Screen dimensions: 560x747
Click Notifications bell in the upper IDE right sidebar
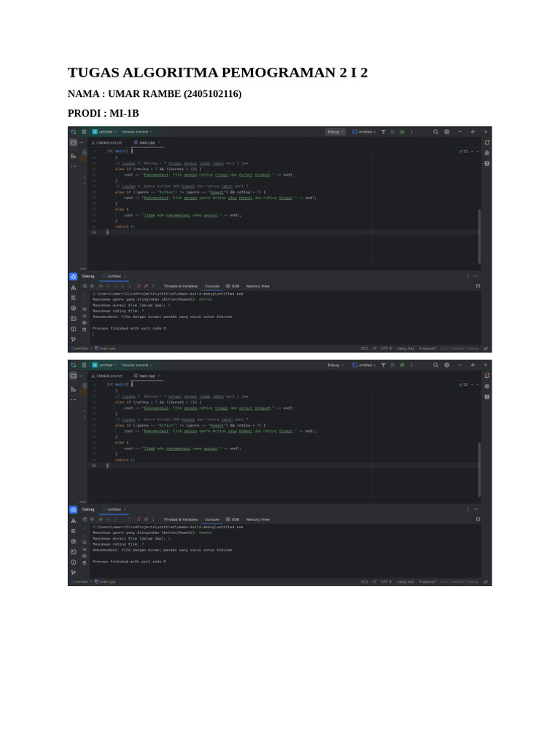click(486, 142)
